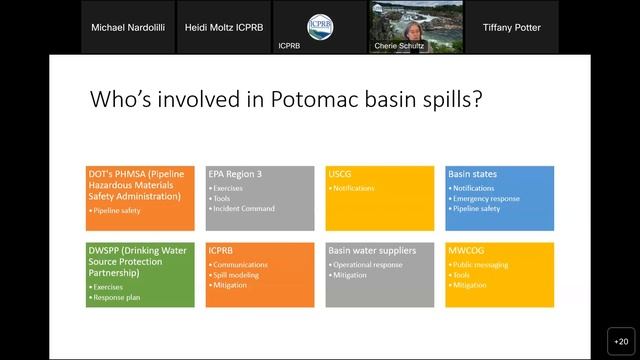
Task: Select Heidi Moltz ICPRB participant tile
Action: [224, 27]
